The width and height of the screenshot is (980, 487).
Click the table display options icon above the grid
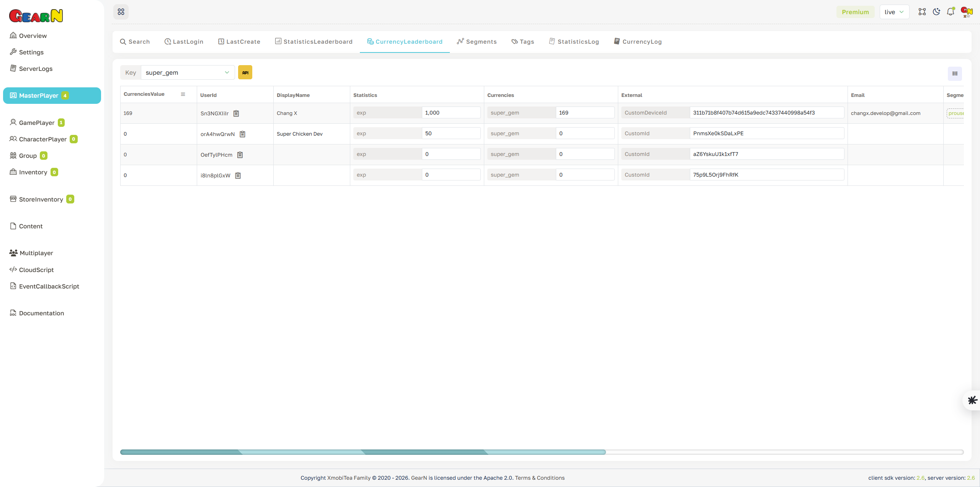954,73
